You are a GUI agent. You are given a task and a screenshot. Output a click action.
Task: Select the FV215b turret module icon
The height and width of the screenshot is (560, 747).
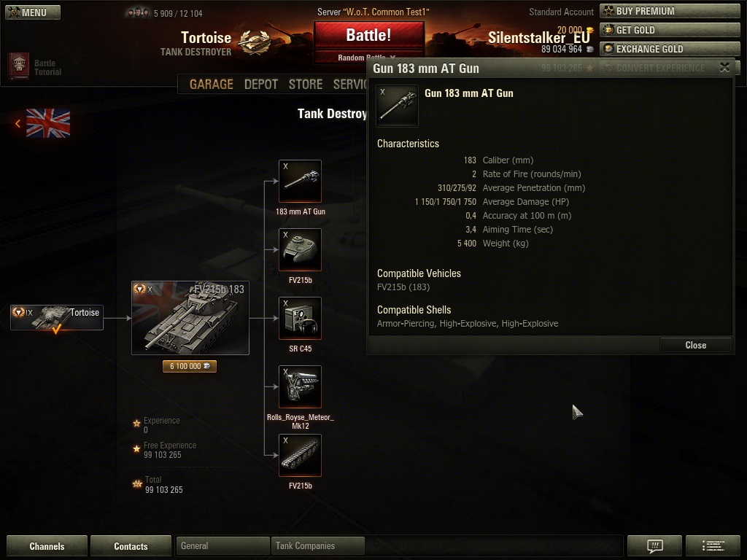pyautogui.click(x=300, y=249)
